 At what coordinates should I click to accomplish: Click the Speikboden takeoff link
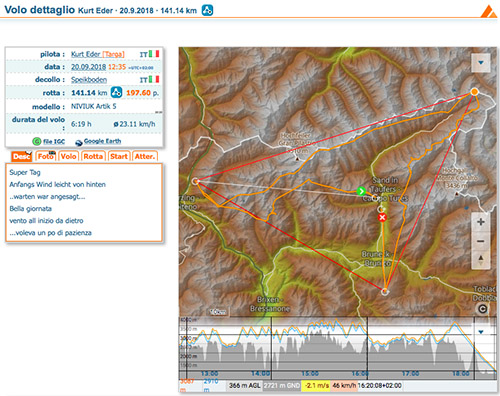pos(89,80)
